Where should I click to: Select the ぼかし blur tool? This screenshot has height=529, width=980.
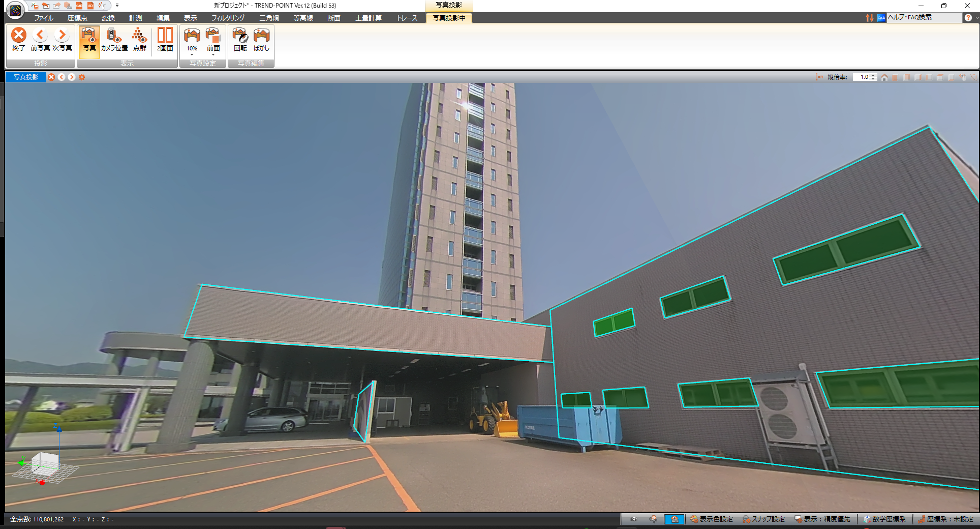point(261,40)
